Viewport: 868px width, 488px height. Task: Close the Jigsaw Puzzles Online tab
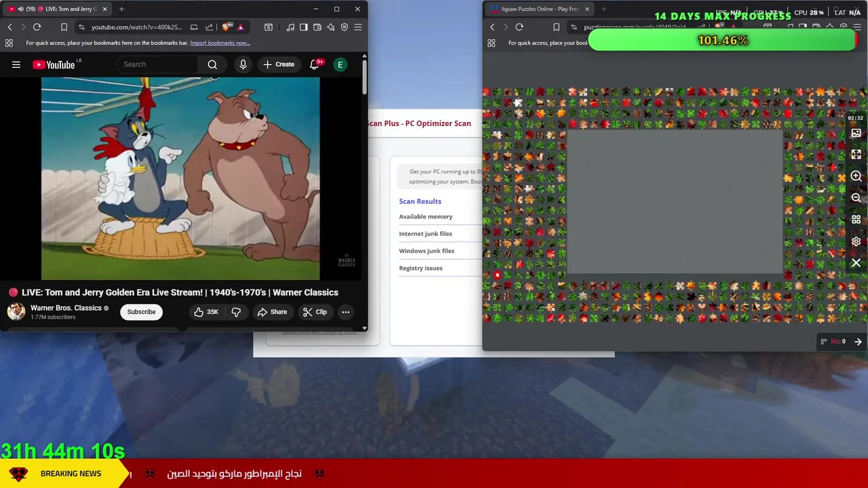point(587,9)
